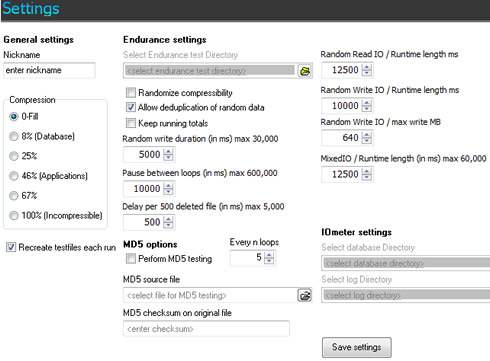Browse for MD5 source file icon
The width and height of the screenshot is (490, 361).
(x=305, y=295)
